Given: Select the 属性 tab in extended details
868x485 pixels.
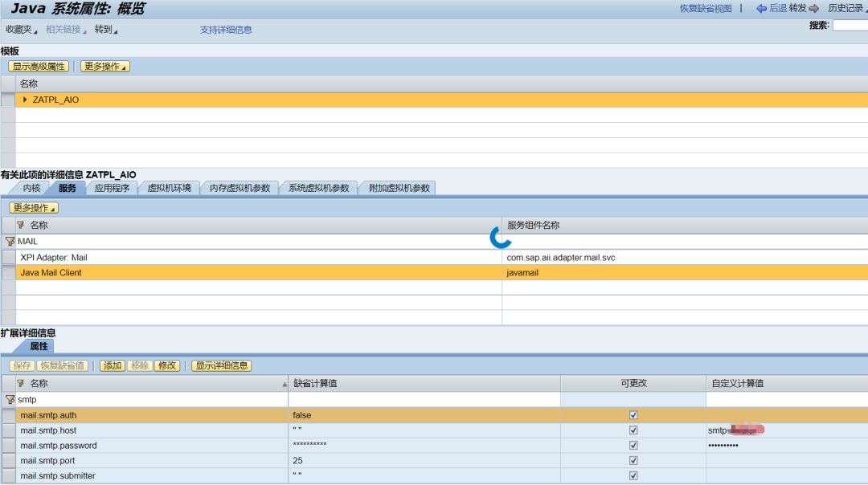Looking at the screenshot, I should click(39, 347).
